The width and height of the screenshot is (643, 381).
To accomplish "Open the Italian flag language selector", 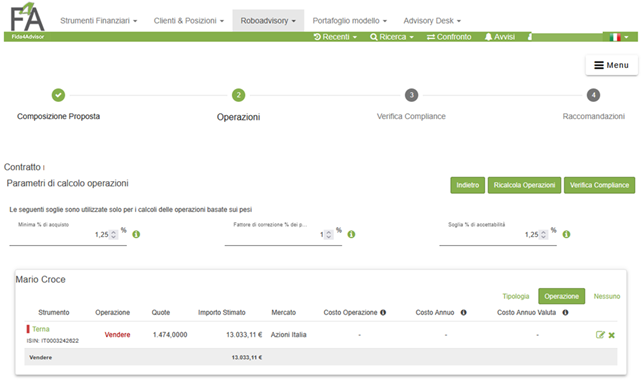I will click(619, 37).
